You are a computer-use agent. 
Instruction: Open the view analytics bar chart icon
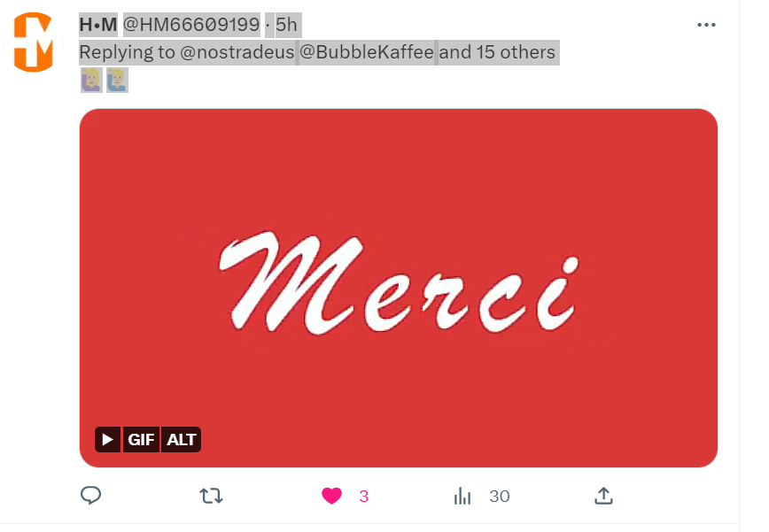click(x=462, y=496)
